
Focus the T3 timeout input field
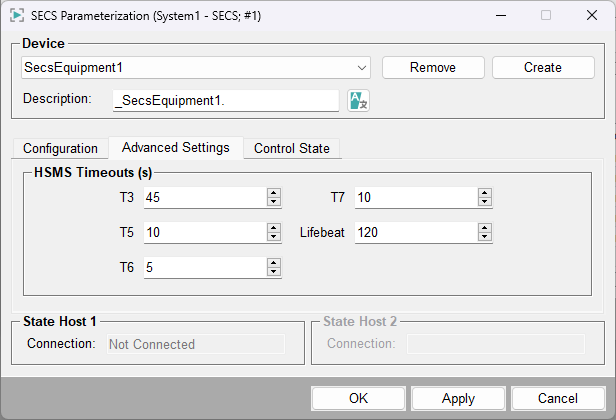pyautogui.click(x=204, y=198)
